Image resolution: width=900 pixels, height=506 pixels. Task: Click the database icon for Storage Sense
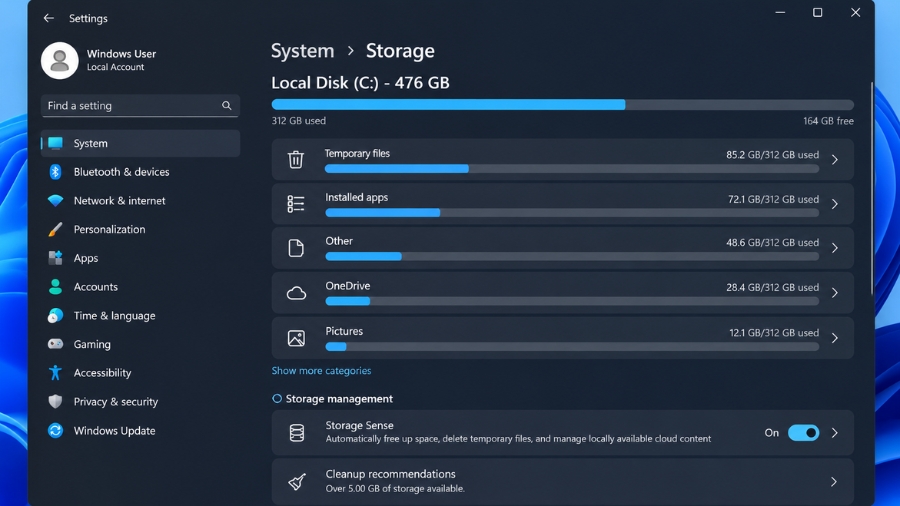tap(297, 433)
